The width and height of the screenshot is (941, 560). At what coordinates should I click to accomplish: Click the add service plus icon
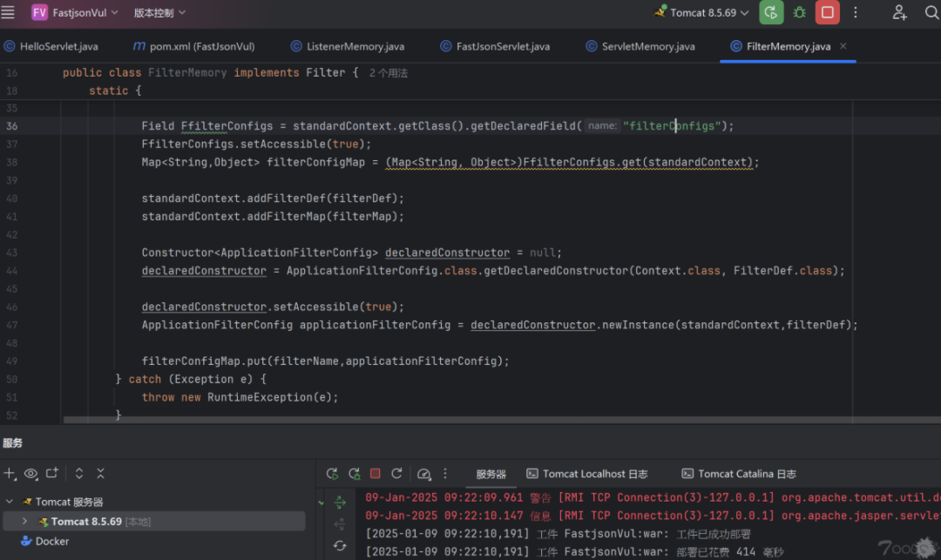tap(9, 473)
